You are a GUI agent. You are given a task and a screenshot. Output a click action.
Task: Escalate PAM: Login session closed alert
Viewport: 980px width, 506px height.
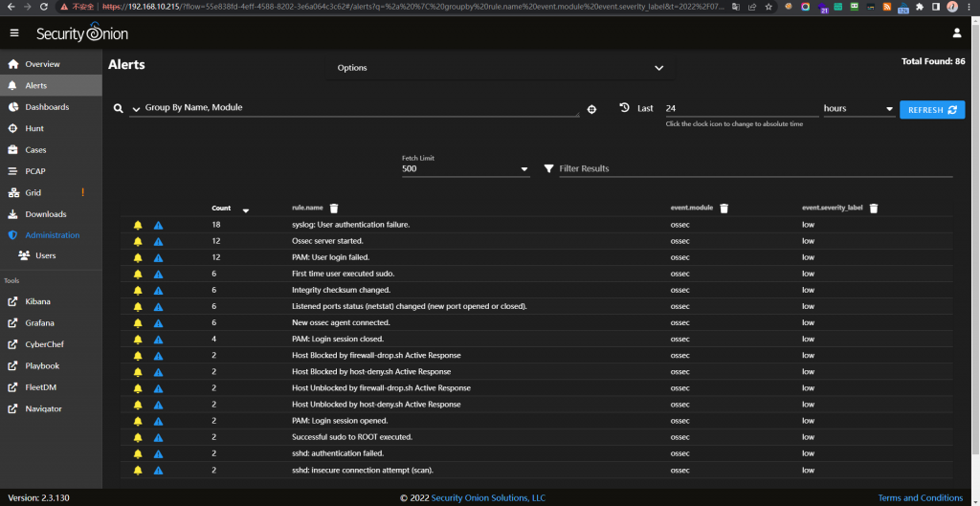pos(158,340)
